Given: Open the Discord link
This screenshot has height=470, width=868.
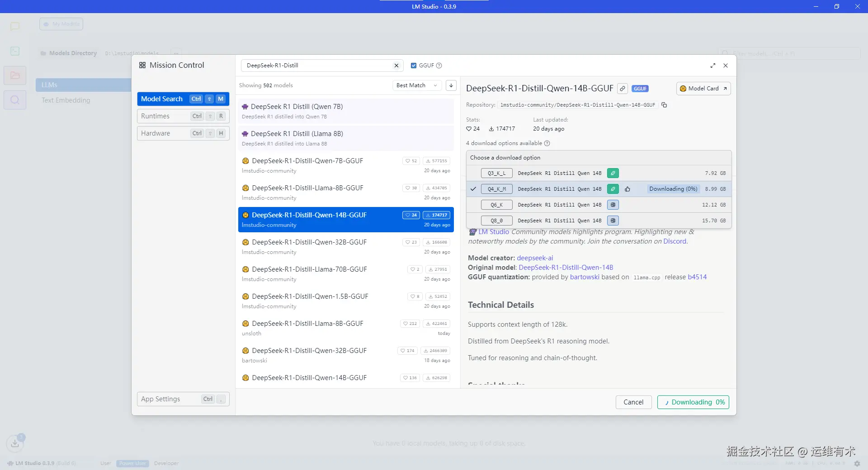Looking at the screenshot, I should [675, 241].
